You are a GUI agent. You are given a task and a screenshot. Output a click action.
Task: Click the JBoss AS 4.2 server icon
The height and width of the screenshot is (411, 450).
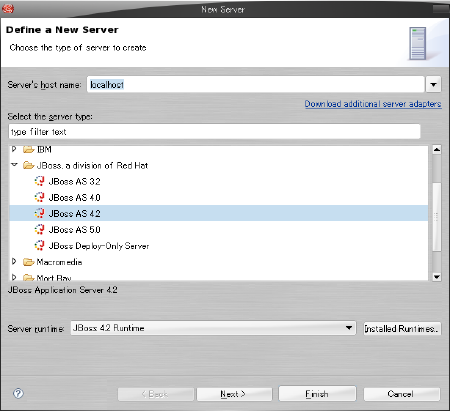[x=39, y=213]
